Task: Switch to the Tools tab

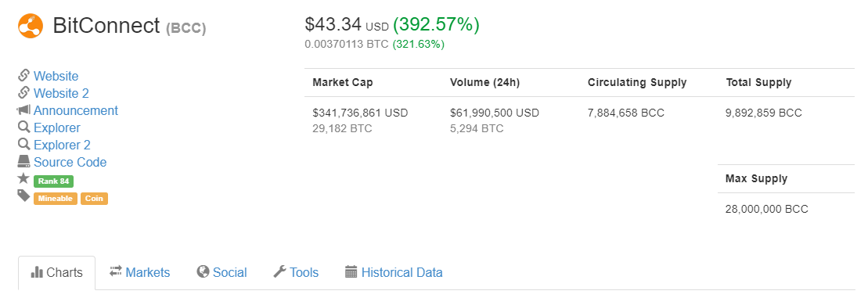Action: tap(296, 272)
